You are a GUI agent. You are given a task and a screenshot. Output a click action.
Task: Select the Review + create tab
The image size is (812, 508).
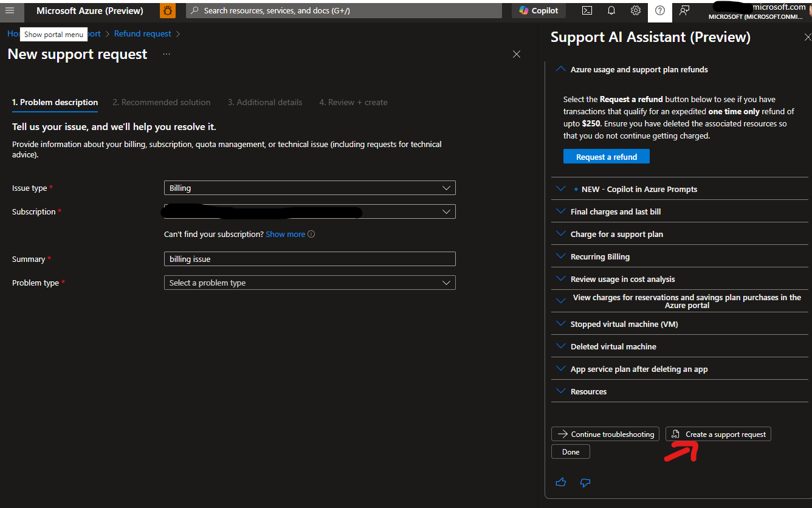coord(353,102)
